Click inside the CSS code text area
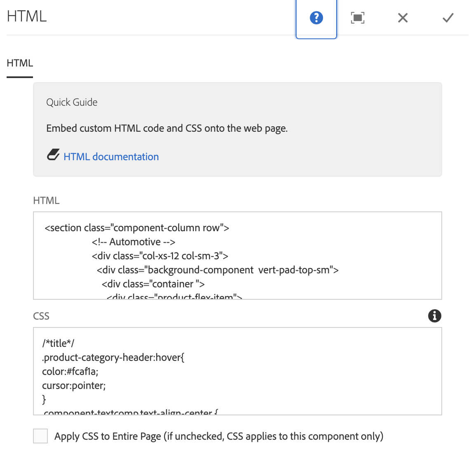 click(289, 372)
